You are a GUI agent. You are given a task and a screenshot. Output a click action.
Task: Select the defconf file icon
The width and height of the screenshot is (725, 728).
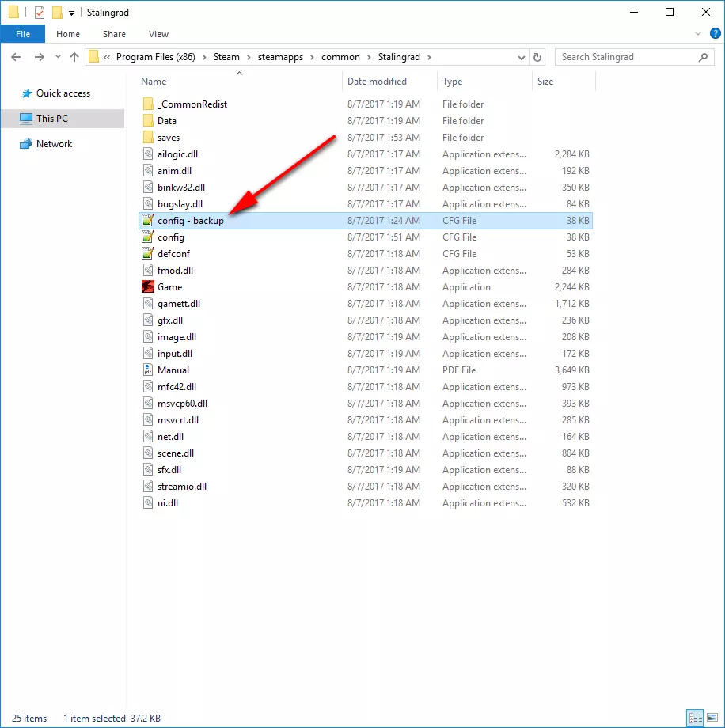tap(148, 254)
